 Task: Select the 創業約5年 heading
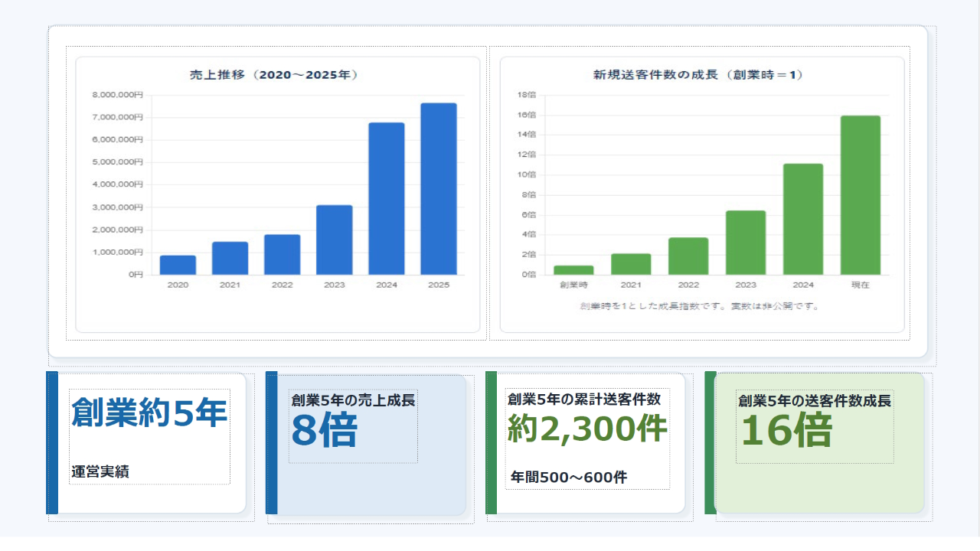(149, 413)
